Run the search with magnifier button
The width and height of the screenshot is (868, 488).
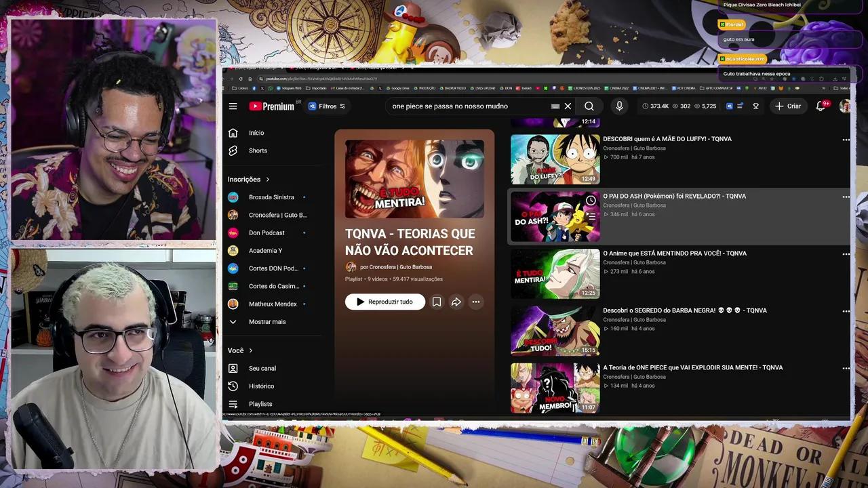pyautogui.click(x=589, y=106)
